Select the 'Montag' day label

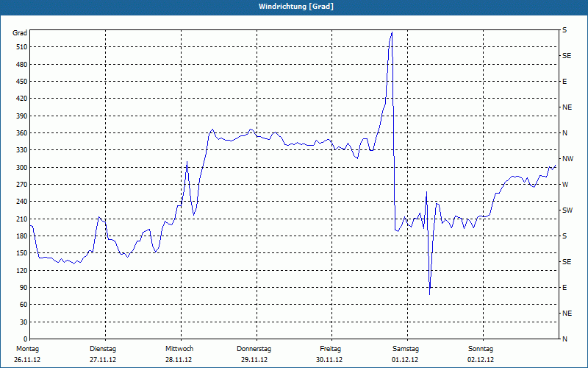(27, 349)
